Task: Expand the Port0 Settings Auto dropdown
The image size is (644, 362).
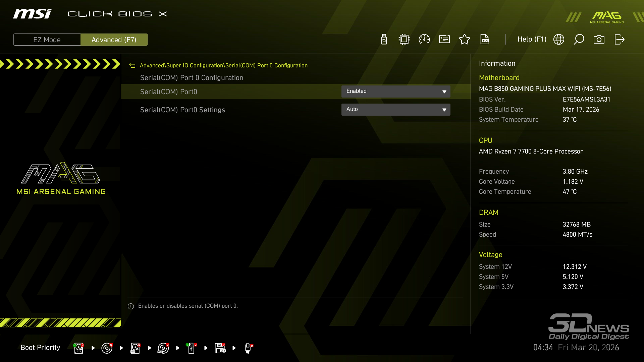Action: (395, 110)
